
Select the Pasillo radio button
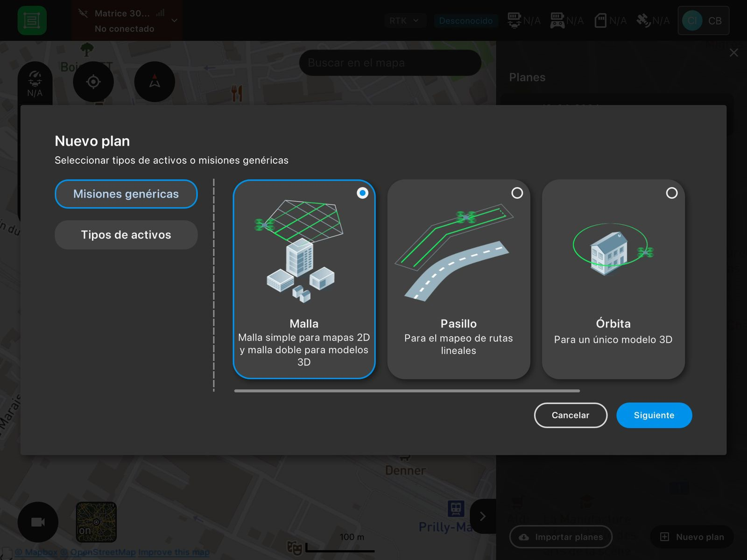pyautogui.click(x=517, y=193)
